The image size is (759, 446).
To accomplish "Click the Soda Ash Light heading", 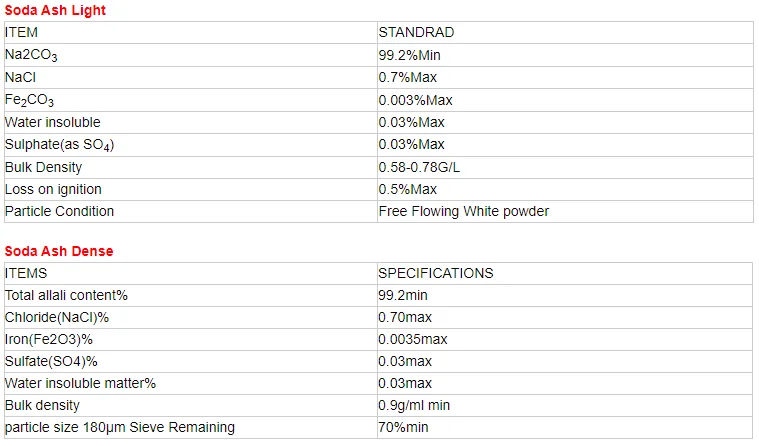I will coord(55,11).
